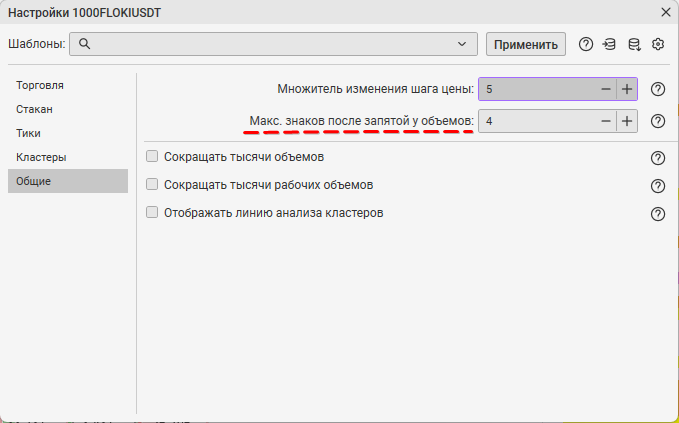Open the templates gear settings icon
Viewport: 679px width, 423px height.
[658, 44]
